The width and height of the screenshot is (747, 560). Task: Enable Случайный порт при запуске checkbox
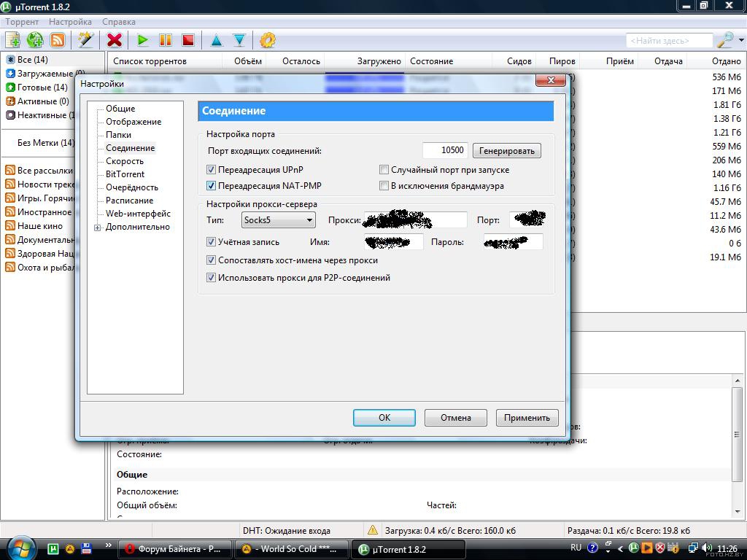[384, 169]
